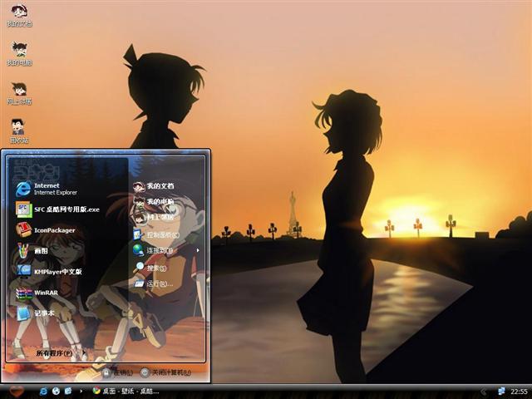This screenshot has height=399, width=532.
Task: Switch to 桌面 - 壁纸 - 桌酷... taskbar window
Action: click(126, 392)
